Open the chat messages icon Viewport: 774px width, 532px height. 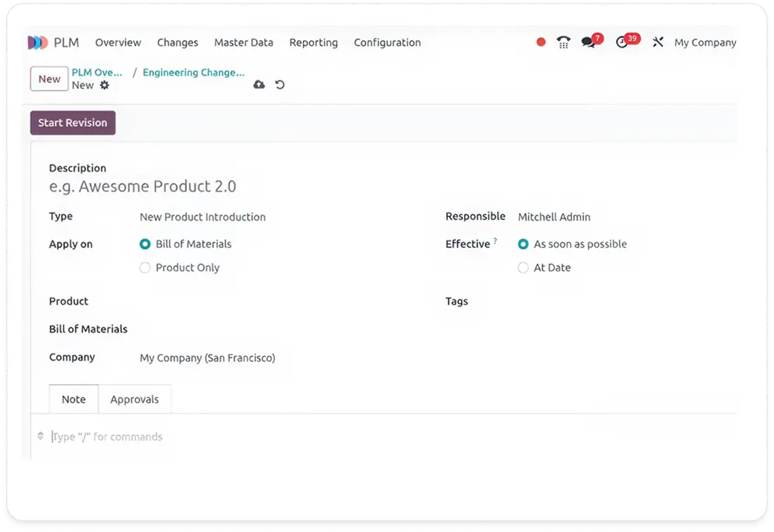point(588,43)
